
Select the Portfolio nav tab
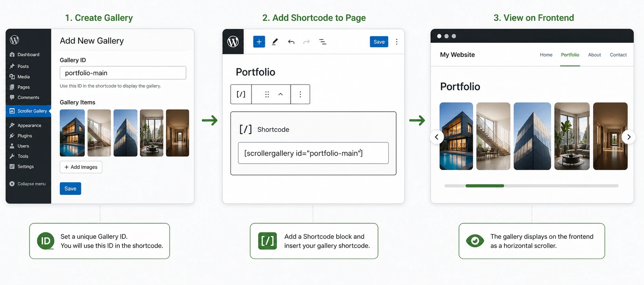[x=570, y=55]
